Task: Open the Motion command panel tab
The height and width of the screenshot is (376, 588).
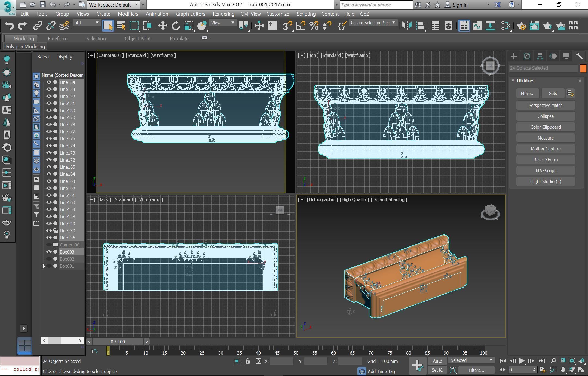Action: pos(553,56)
